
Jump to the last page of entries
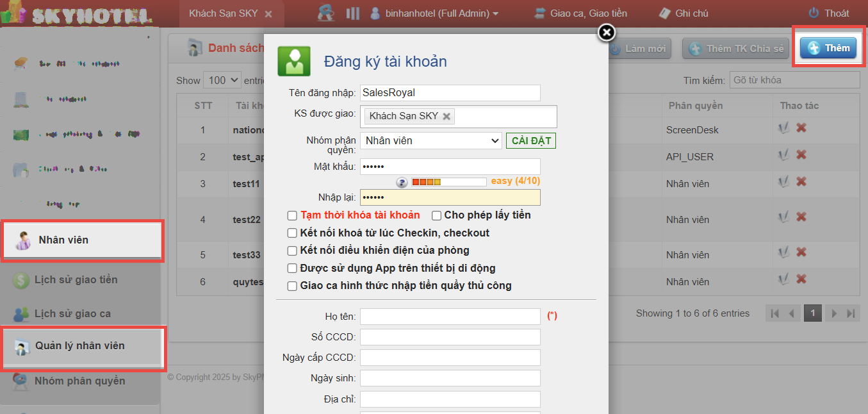click(851, 313)
